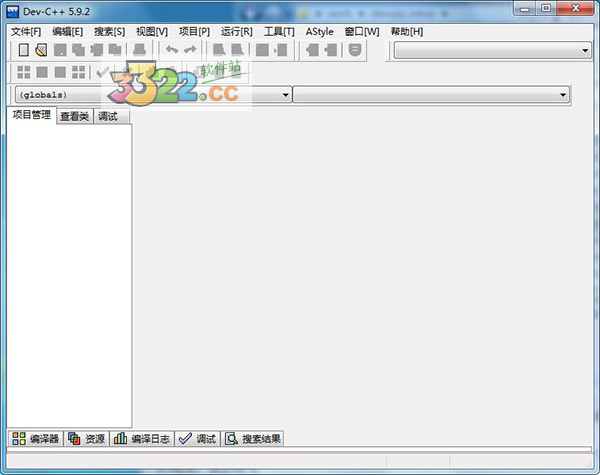The image size is (600, 475).
Task: Open the 运行[R] menu
Action: [x=236, y=32]
